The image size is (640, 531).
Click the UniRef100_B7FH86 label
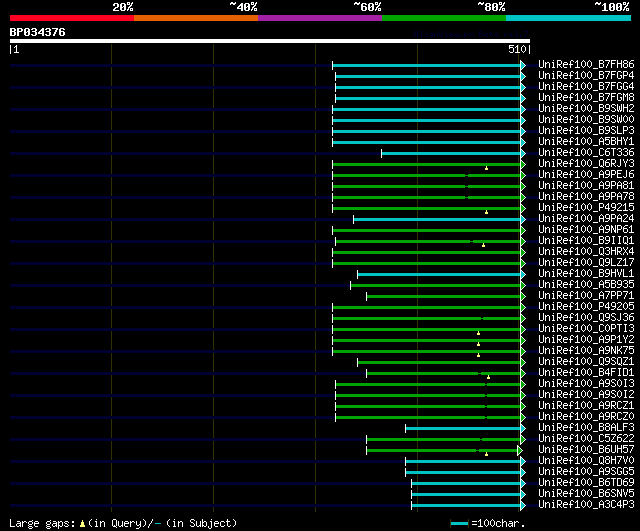pyautogui.click(x=586, y=64)
